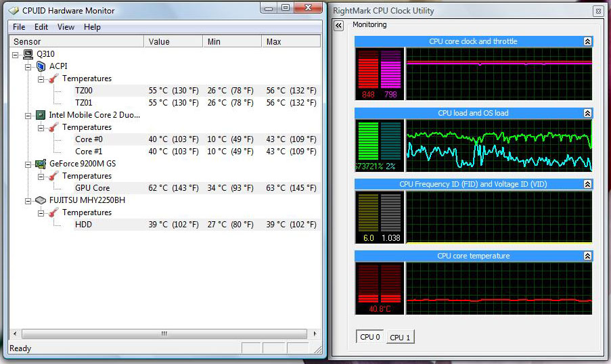Collapse the Temperatures node under Intel CPU
This screenshot has height=364, width=611.
[41, 128]
